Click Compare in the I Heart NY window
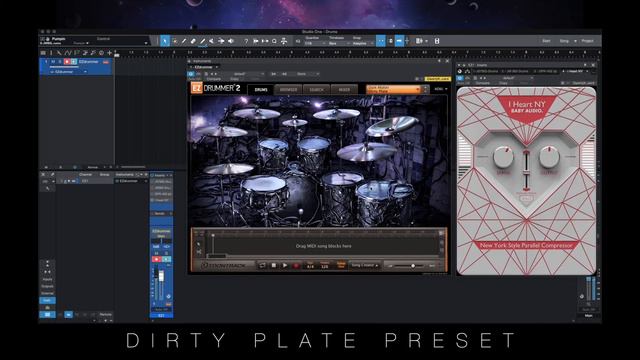The height and width of the screenshot is (360, 640). (x=482, y=83)
